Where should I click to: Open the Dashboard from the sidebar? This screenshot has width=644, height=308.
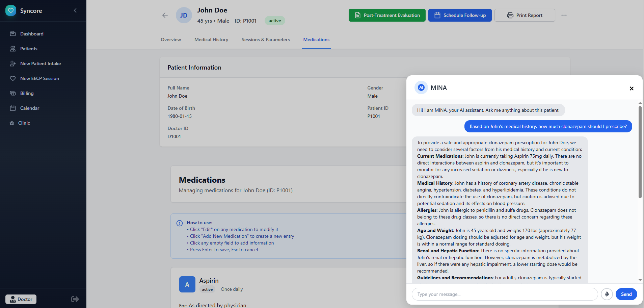[32, 34]
